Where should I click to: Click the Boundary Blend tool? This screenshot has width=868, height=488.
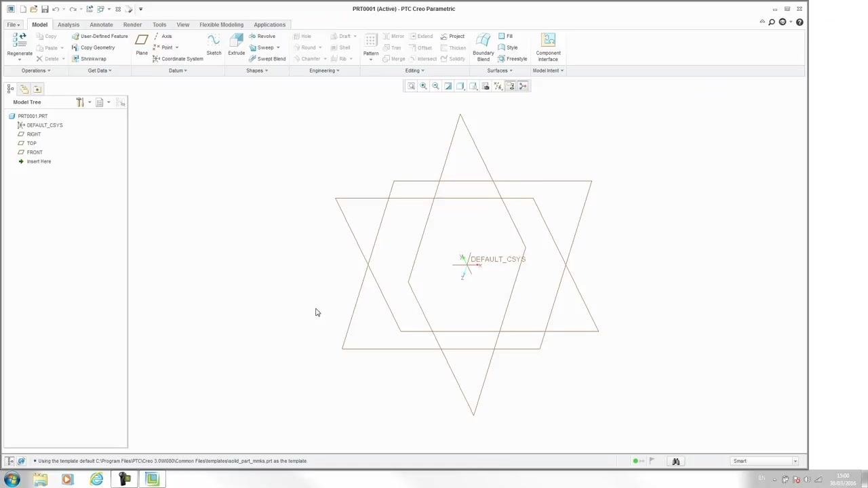[x=484, y=46]
